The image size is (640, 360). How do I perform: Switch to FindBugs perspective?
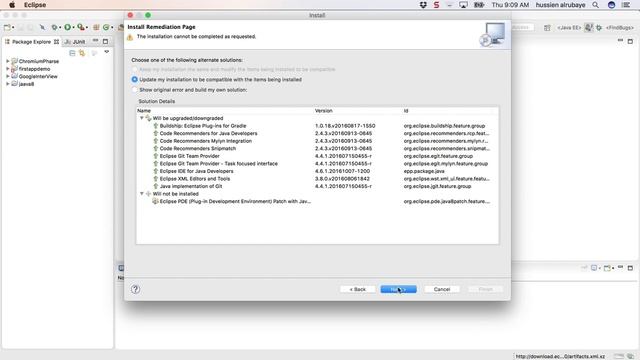coord(620,28)
